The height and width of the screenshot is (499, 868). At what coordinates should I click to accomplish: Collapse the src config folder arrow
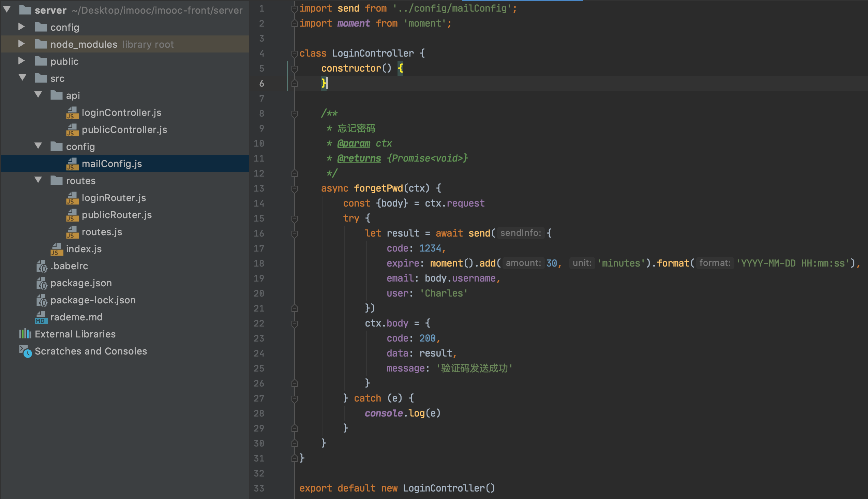tap(39, 146)
